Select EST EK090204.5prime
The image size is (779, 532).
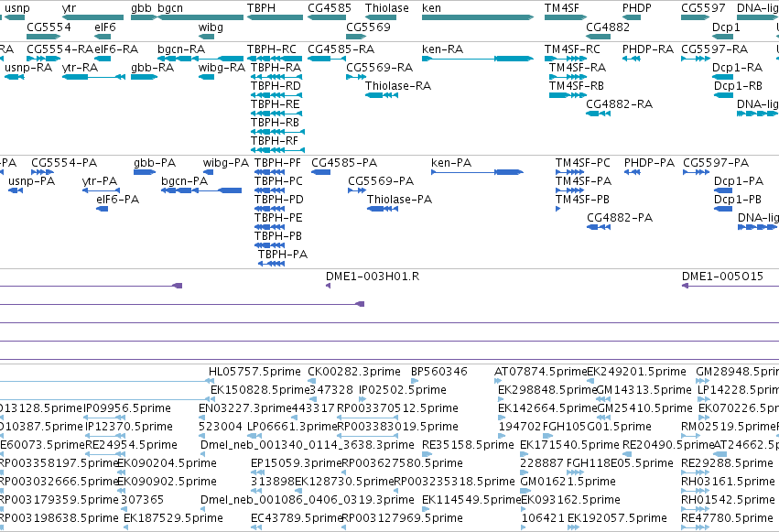coord(167,462)
